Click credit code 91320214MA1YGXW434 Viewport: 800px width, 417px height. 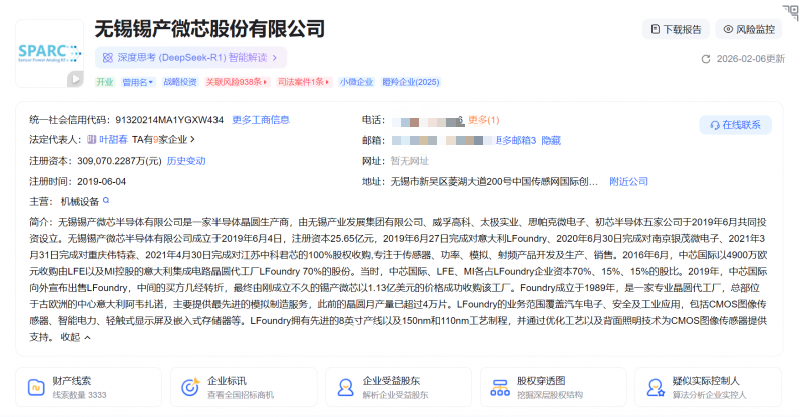[169, 120]
